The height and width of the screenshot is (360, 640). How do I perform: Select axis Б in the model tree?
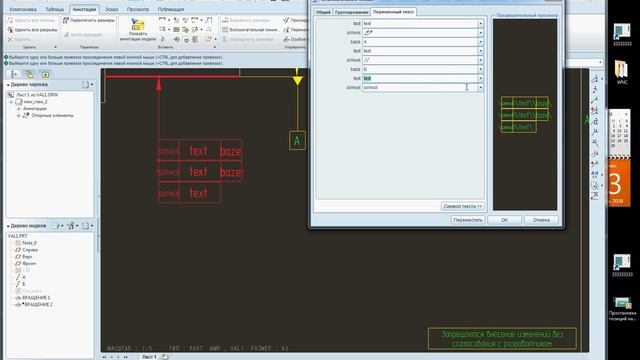(20, 284)
